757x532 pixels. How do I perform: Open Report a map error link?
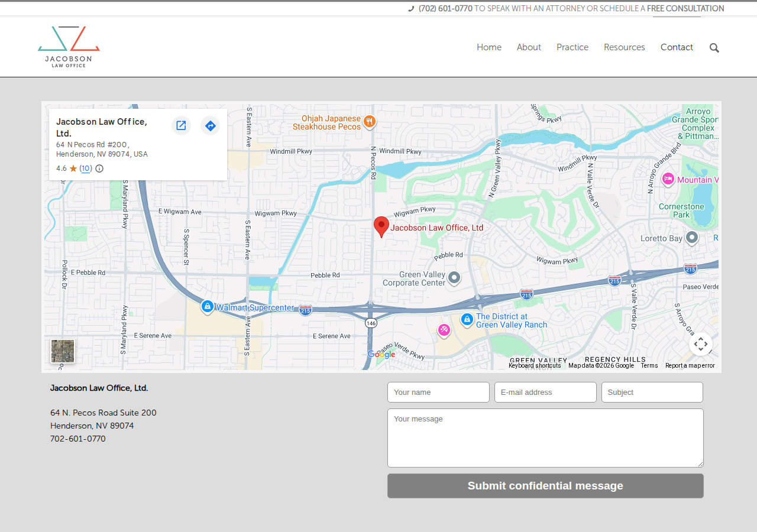690,365
